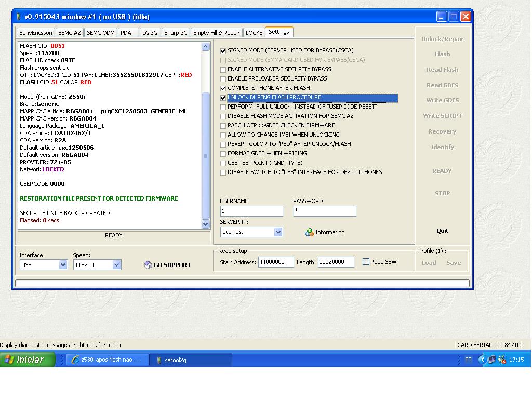Open the Interface USB dropdown
This screenshot has height=399, width=532.
point(63,265)
